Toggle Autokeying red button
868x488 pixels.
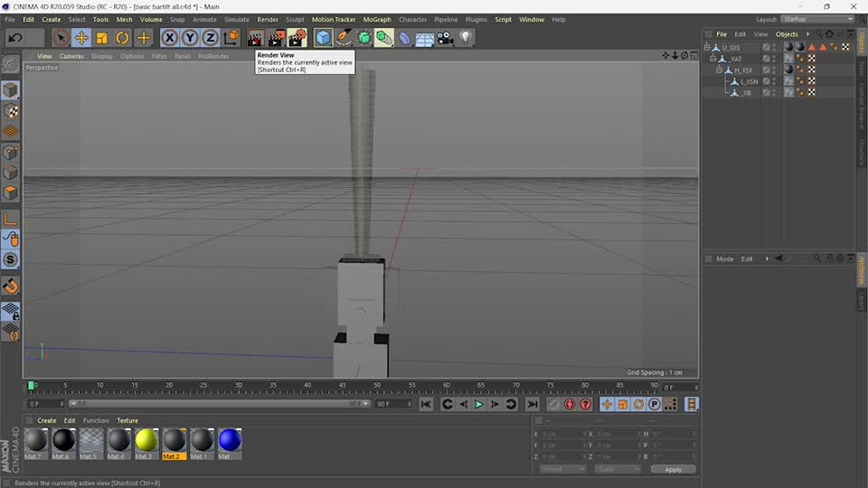[570, 405]
